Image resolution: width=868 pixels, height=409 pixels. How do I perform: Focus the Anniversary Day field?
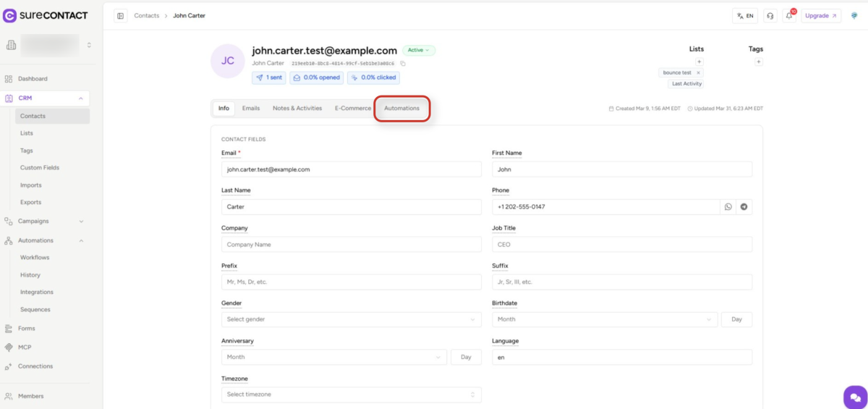coord(466,357)
